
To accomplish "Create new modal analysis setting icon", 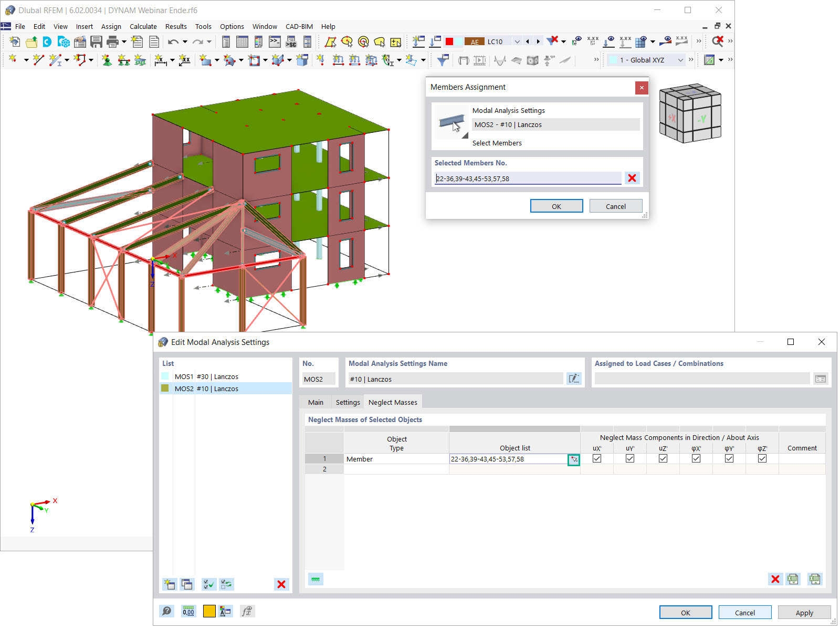I will click(169, 584).
